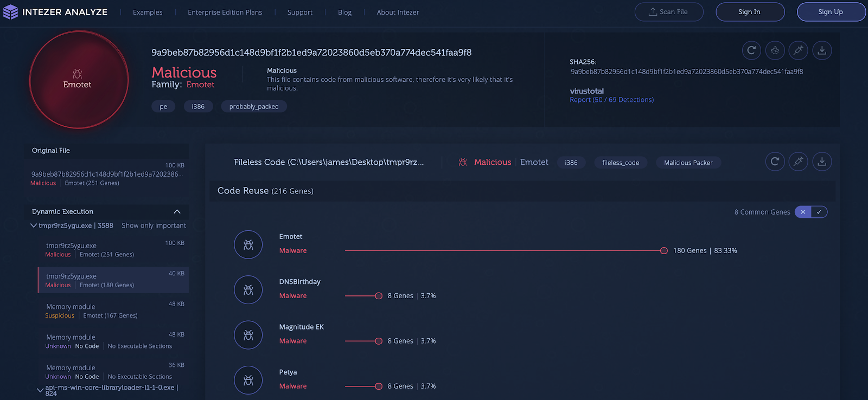Image resolution: width=868 pixels, height=400 pixels.
Task: Click the syringe icon in Fileless Code row
Action: pyautogui.click(x=799, y=162)
